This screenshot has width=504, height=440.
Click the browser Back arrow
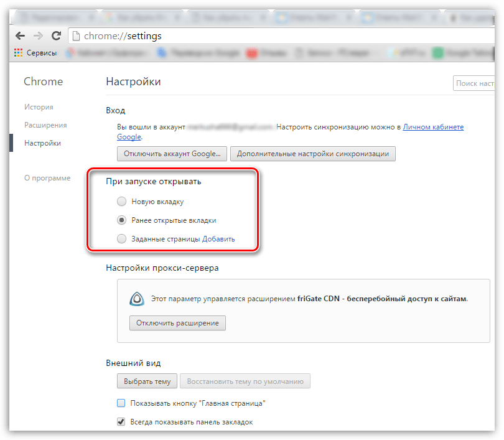point(21,35)
